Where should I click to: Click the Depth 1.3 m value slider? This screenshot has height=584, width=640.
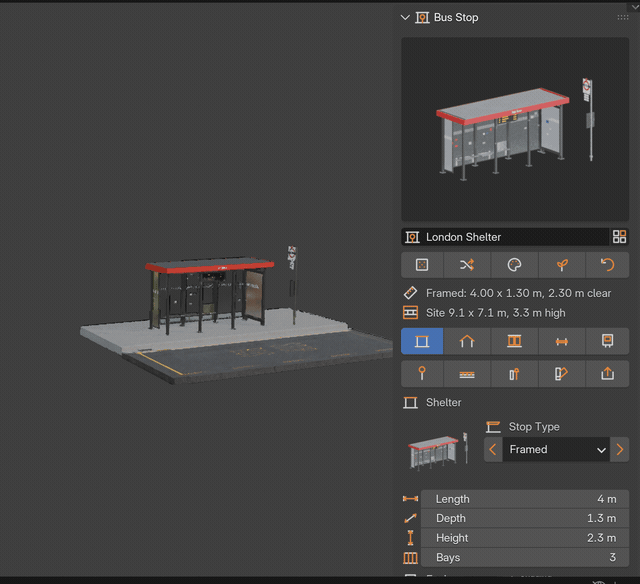[x=524, y=518]
